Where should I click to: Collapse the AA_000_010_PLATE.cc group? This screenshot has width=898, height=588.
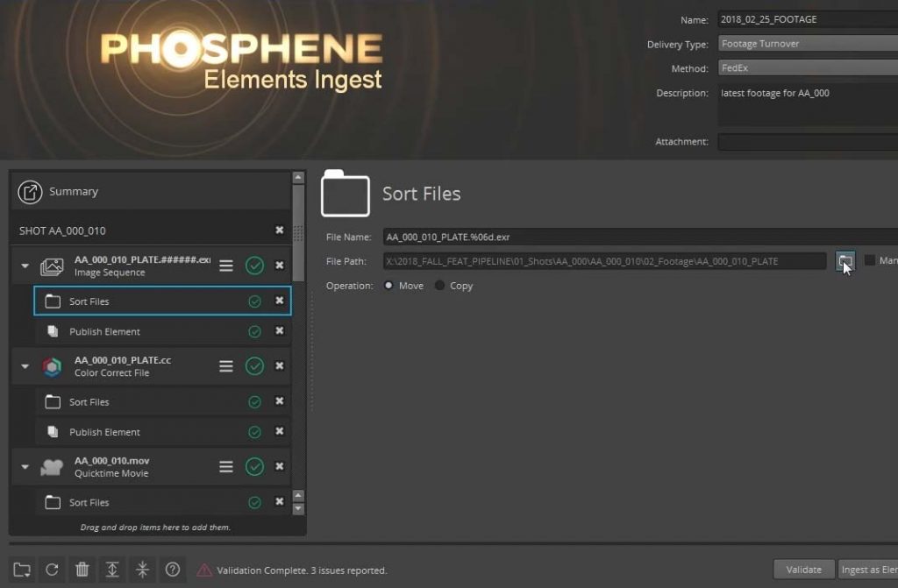tap(25, 366)
